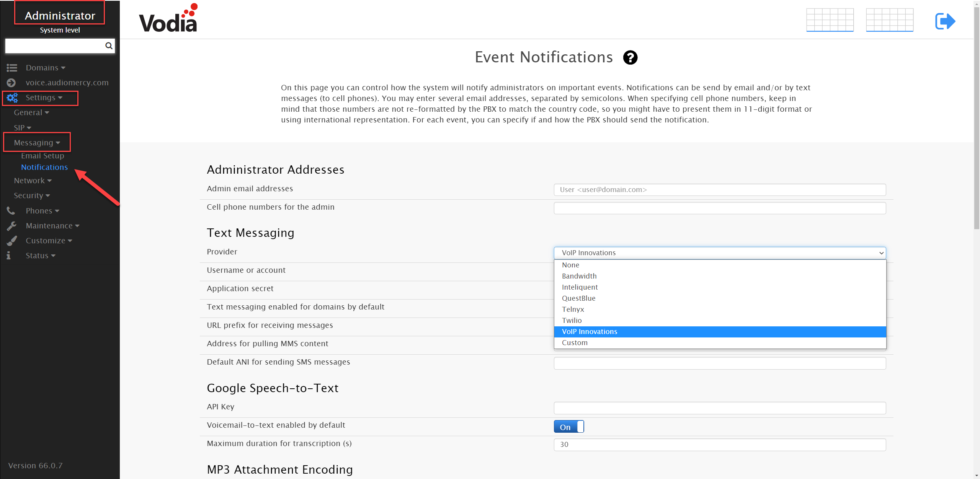Expand the Network submenu
The width and height of the screenshot is (980, 479).
pyautogui.click(x=33, y=181)
